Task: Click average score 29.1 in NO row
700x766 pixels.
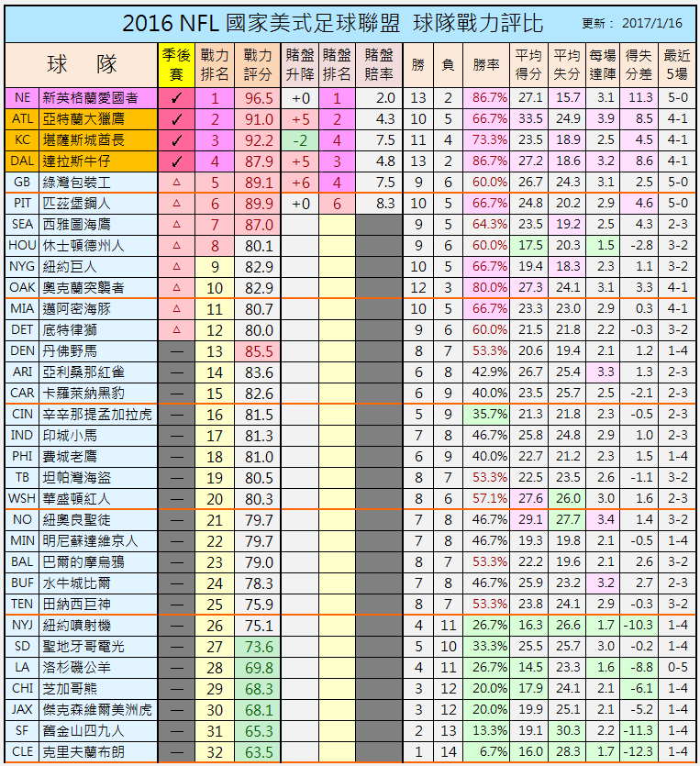Action: point(530,519)
